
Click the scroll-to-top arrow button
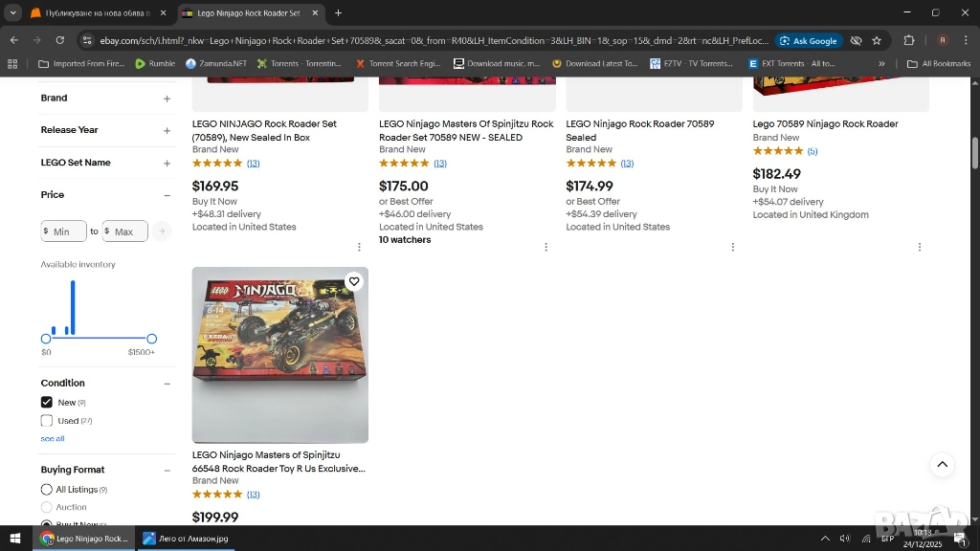coord(942,465)
